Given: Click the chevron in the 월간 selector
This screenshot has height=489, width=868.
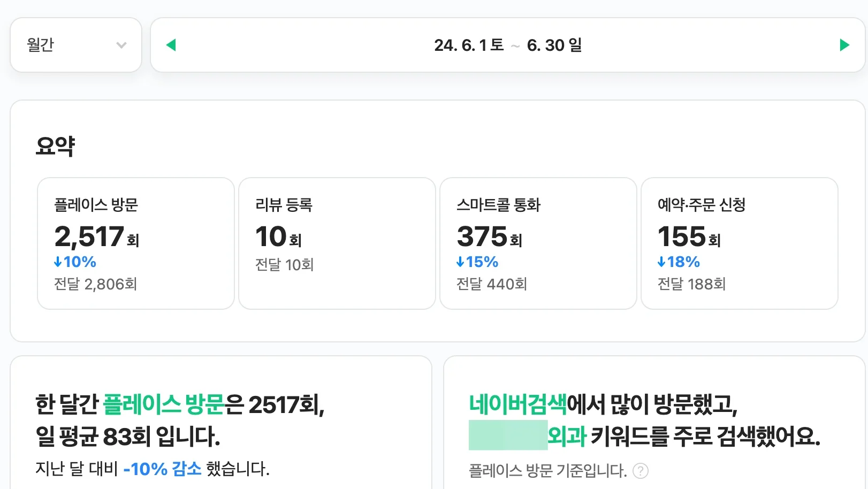Looking at the screenshot, I should [x=121, y=45].
